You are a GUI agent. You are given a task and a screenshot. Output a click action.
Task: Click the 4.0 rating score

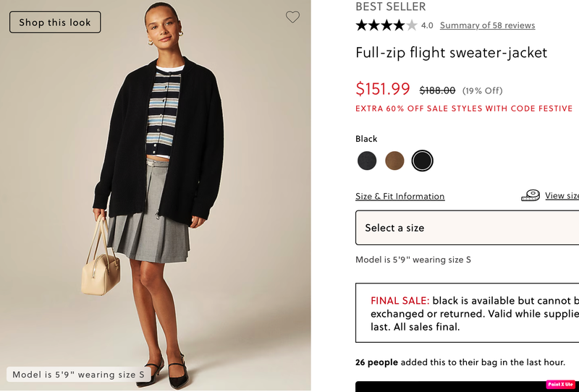427,25
